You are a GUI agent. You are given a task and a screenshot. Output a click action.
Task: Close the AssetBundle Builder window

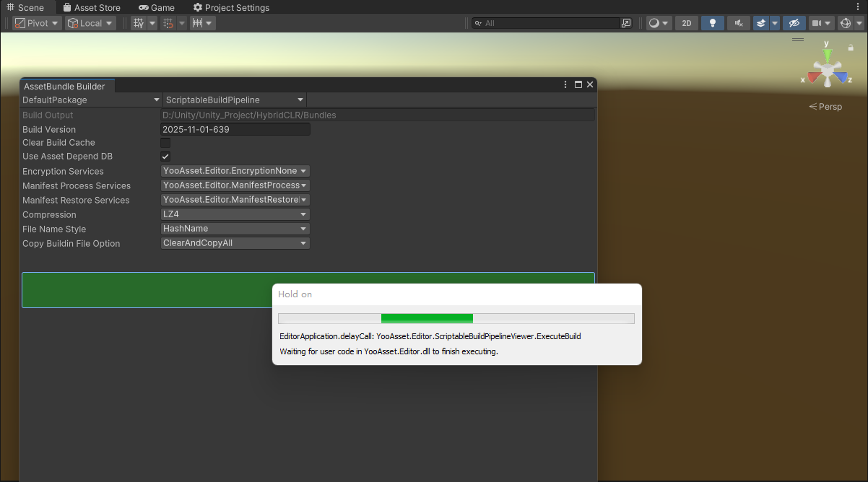tap(590, 84)
